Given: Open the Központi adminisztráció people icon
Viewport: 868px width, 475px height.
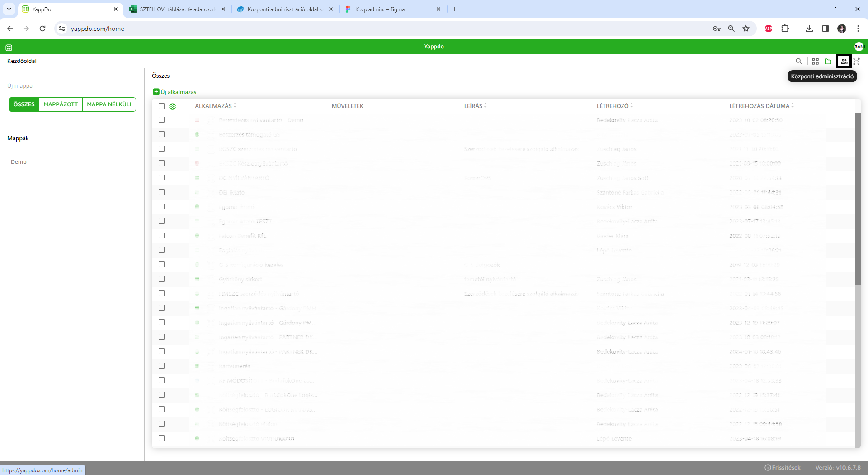Looking at the screenshot, I should [x=844, y=62].
